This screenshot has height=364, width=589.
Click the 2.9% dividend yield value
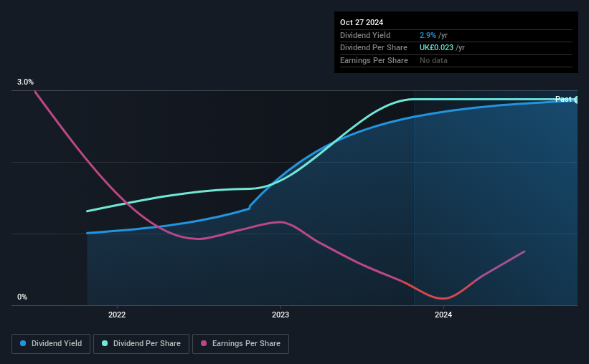[428, 35]
